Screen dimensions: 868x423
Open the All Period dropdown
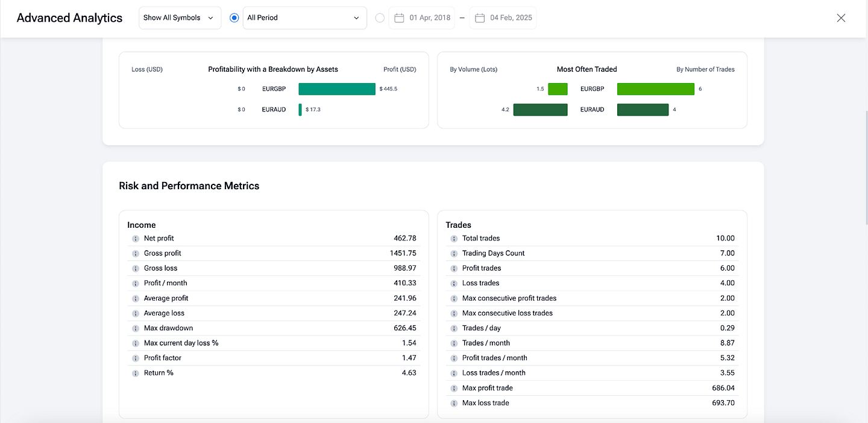(304, 18)
